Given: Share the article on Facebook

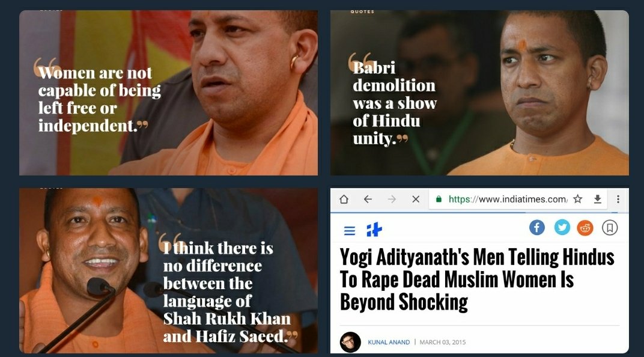Looking at the screenshot, I should (537, 227).
